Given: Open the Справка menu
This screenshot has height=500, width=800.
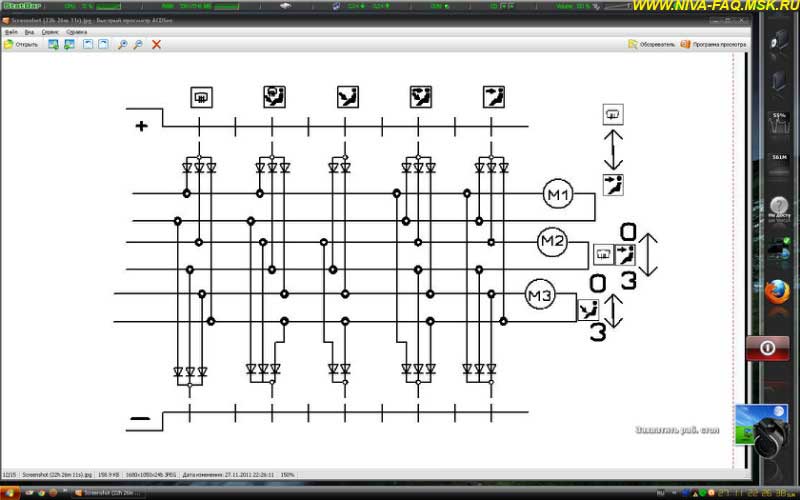Looking at the screenshot, I should tap(77, 32).
